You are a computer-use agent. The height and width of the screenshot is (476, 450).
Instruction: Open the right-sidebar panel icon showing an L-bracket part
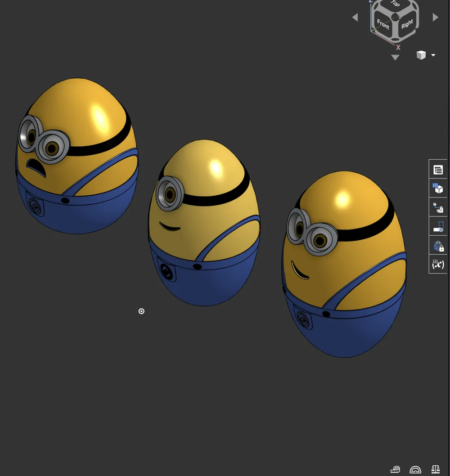pyautogui.click(x=438, y=208)
